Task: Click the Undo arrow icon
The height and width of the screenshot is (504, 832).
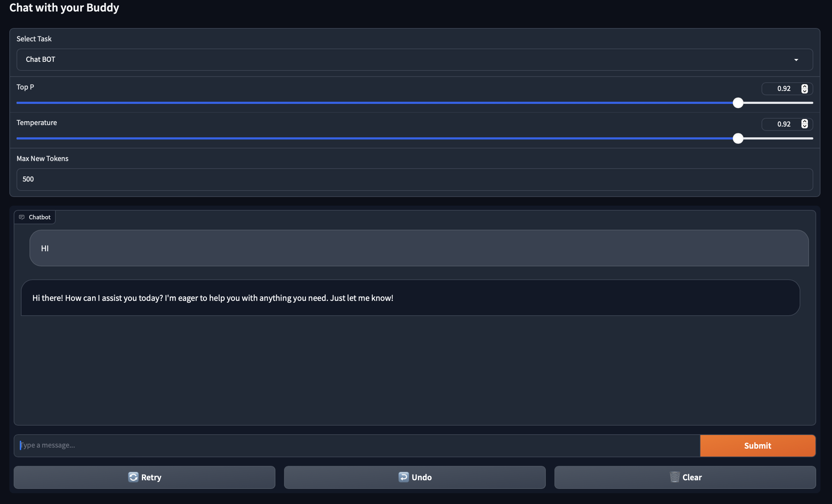Action: [x=403, y=477]
